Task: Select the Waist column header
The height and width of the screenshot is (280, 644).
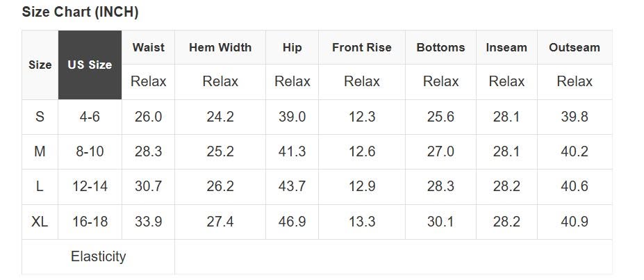Action: point(148,47)
